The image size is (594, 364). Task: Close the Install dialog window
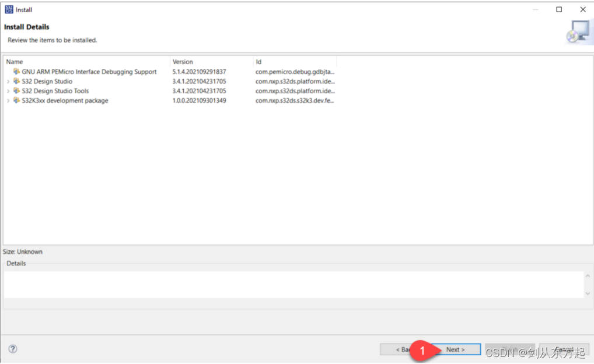(x=583, y=9)
